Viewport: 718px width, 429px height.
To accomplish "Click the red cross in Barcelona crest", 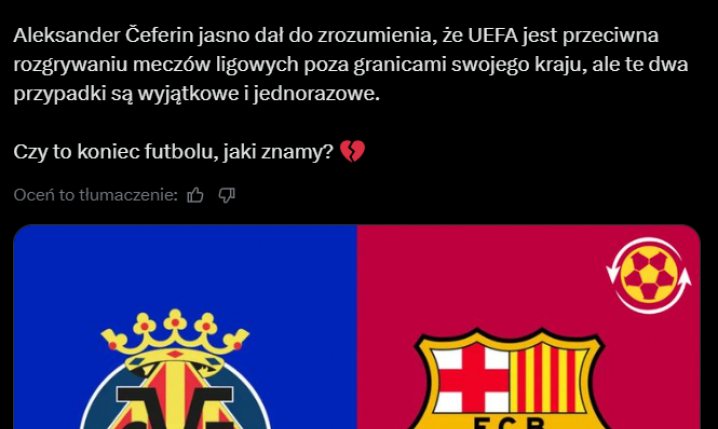I will (x=472, y=379).
